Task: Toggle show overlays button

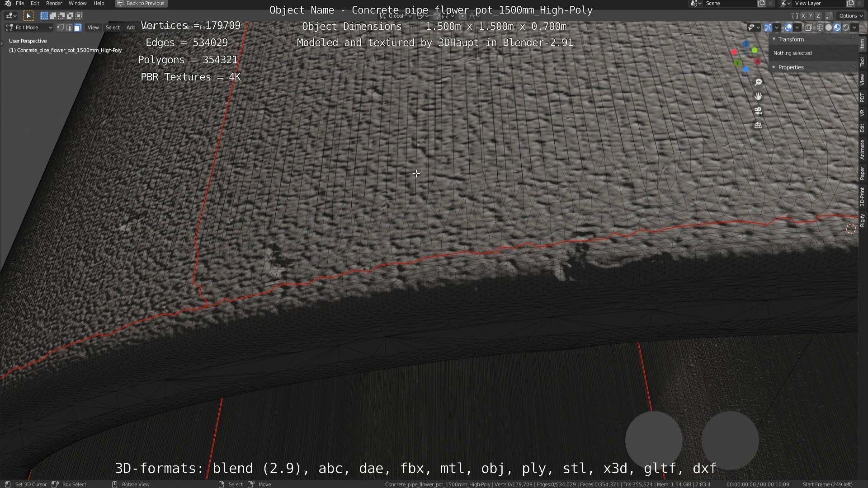Action: (788, 28)
